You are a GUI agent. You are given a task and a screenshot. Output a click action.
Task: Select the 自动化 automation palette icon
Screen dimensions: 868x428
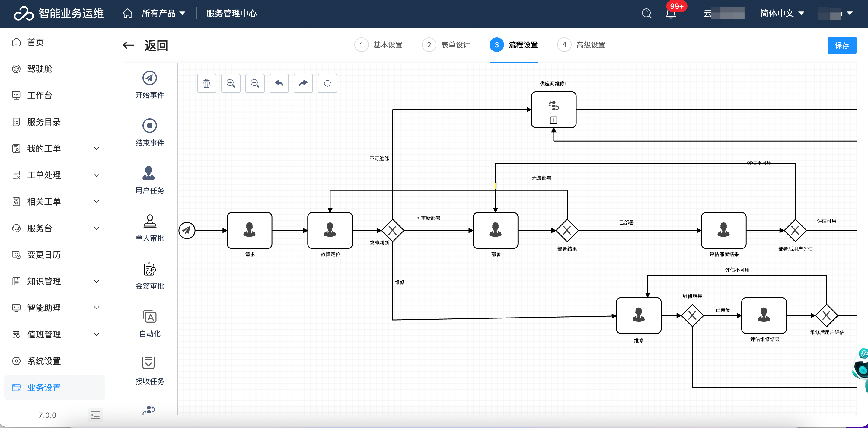tap(150, 317)
